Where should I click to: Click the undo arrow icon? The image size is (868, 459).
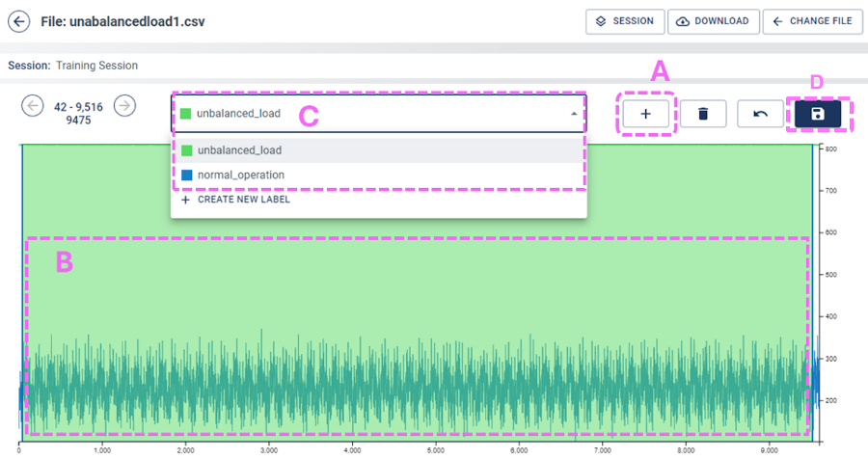[760, 114]
